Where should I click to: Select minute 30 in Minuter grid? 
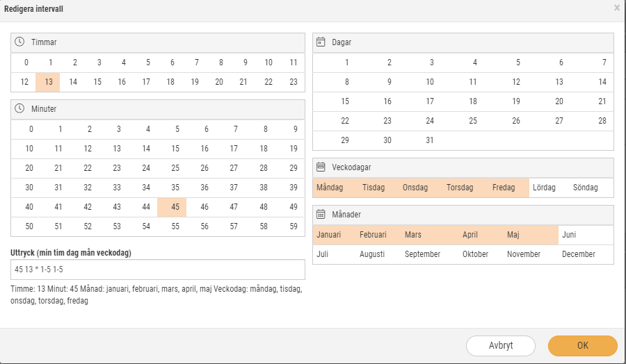click(29, 188)
